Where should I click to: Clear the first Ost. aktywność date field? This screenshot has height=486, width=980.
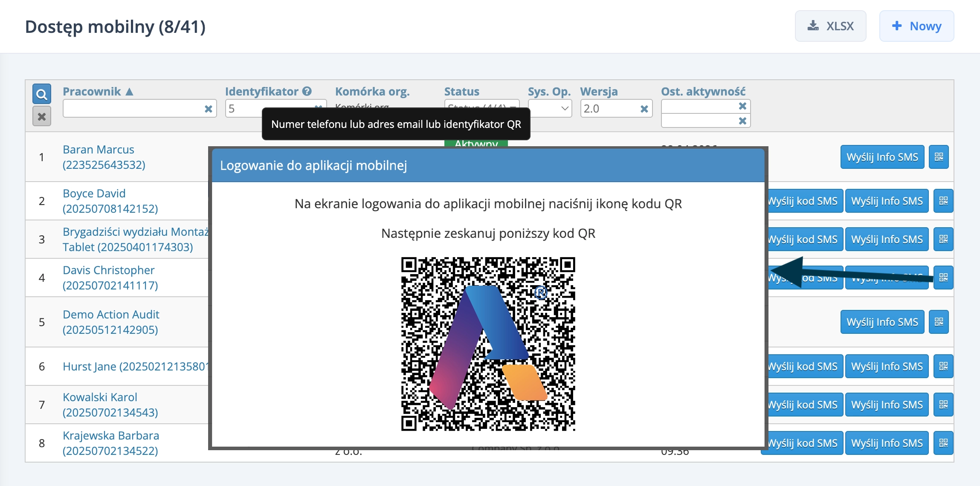(x=742, y=106)
